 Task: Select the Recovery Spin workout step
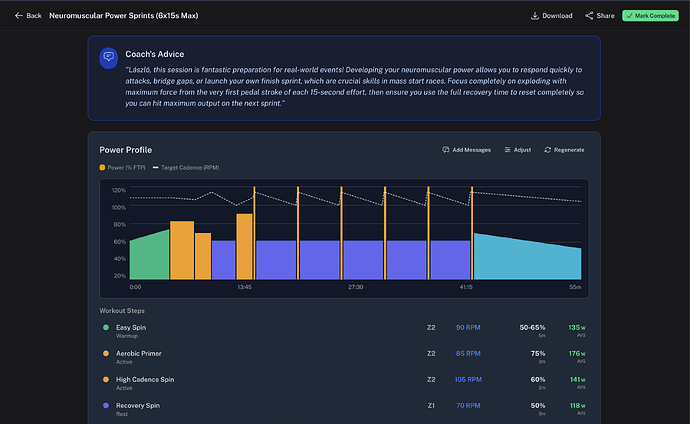(x=344, y=409)
